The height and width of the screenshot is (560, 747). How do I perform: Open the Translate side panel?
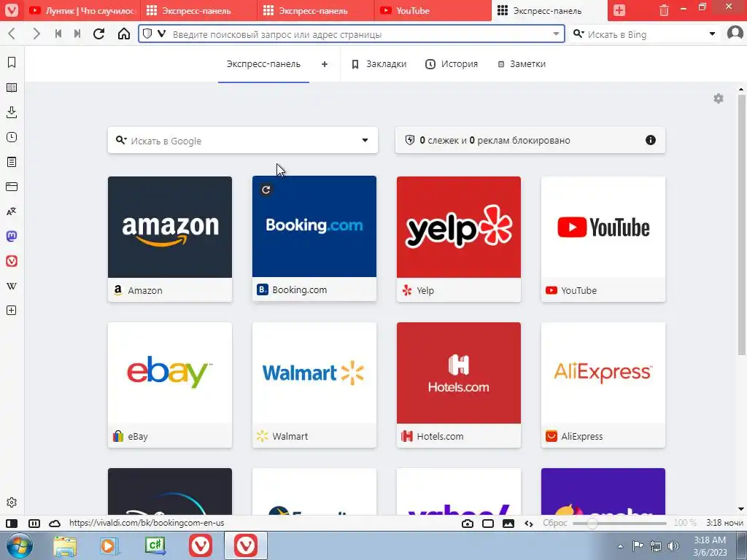point(12,211)
